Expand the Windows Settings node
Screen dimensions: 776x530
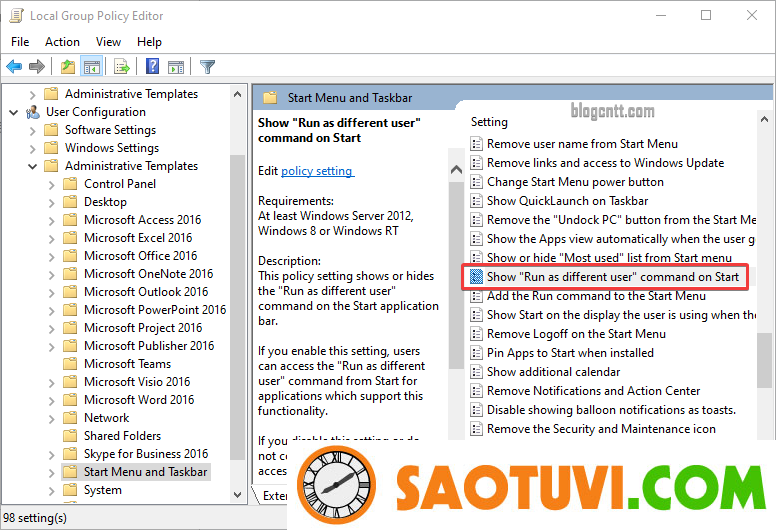[x=33, y=149]
